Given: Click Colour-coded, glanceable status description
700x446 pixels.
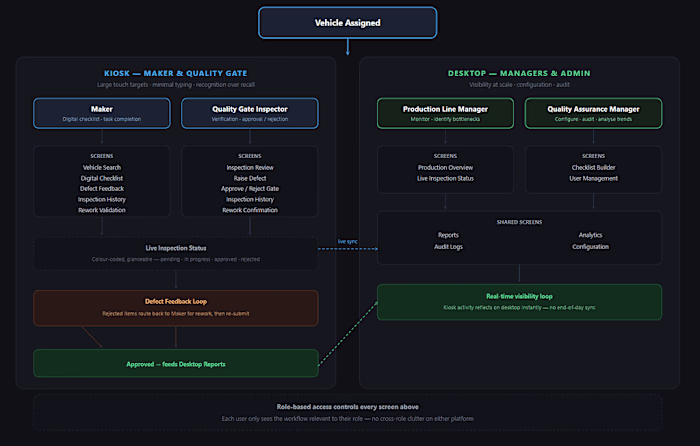Looking at the screenshot, I should 175,259.
